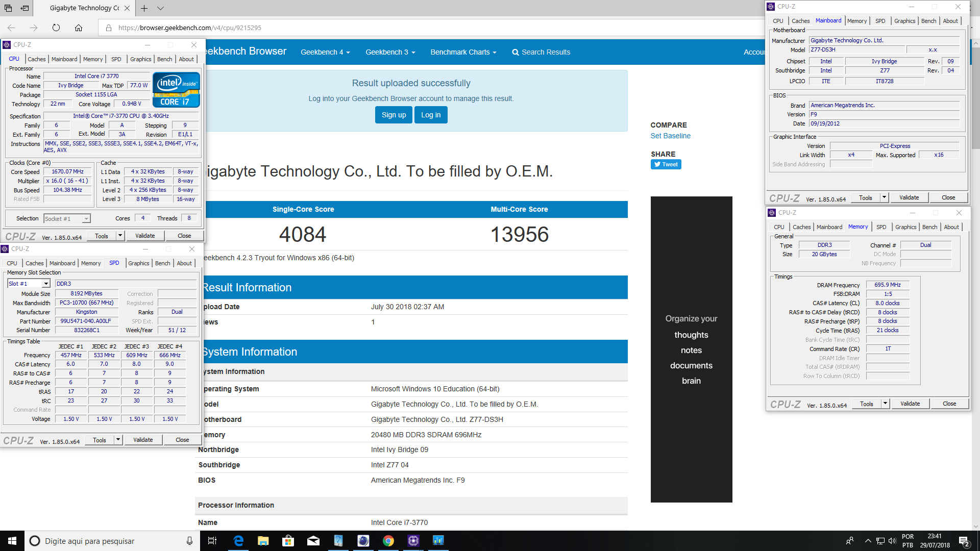The height and width of the screenshot is (551, 980).
Task: Open the network status tray icon
Action: [x=880, y=541]
